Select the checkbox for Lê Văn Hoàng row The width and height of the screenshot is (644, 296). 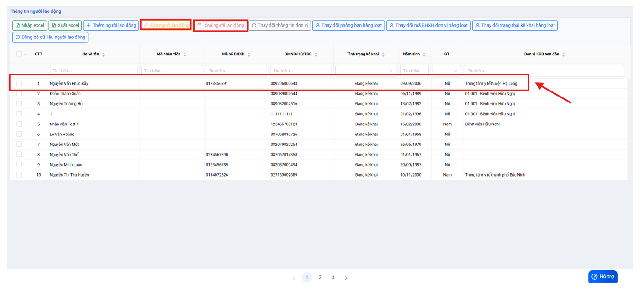point(19,134)
